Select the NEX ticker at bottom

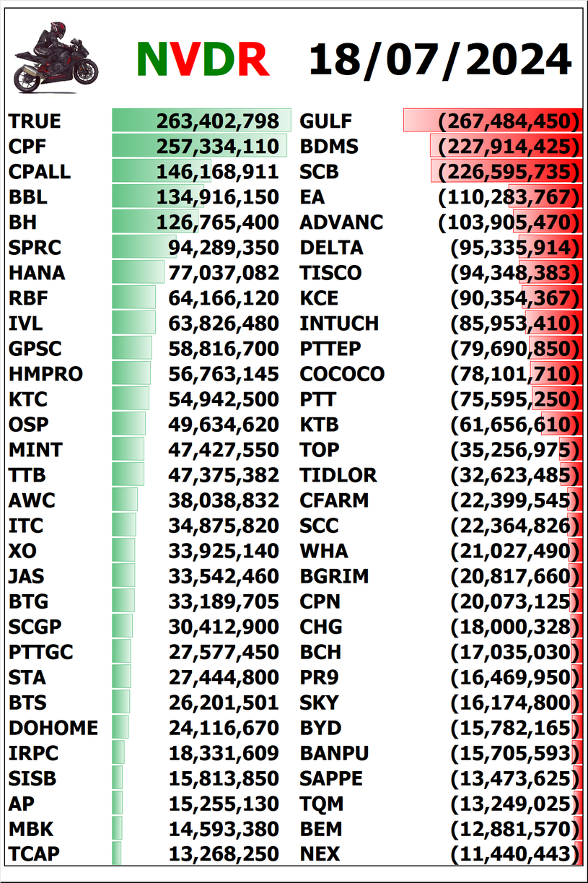coord(320,854)
